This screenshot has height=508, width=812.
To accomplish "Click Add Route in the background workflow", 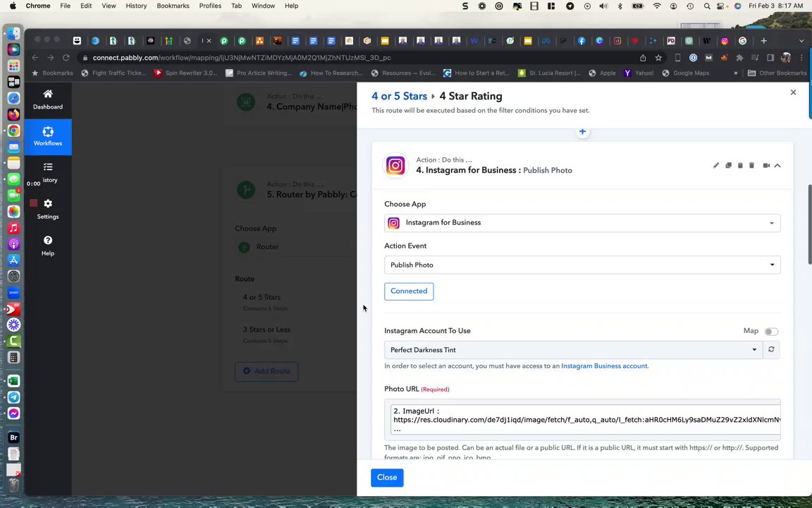I will click(266, 371).
